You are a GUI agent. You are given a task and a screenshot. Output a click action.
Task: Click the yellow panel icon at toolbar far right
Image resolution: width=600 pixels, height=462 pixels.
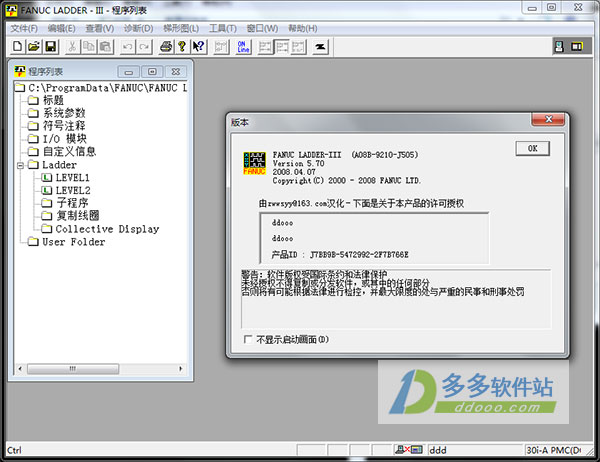577,46
